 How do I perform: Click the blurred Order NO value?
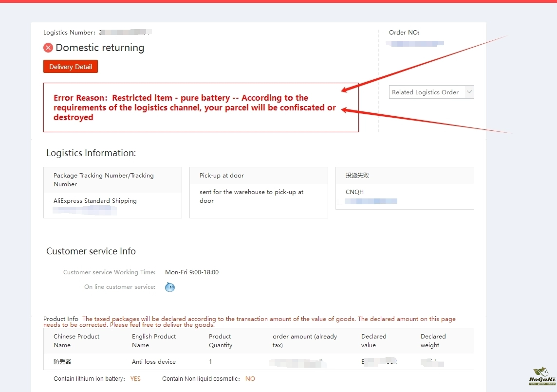(415, 44)
